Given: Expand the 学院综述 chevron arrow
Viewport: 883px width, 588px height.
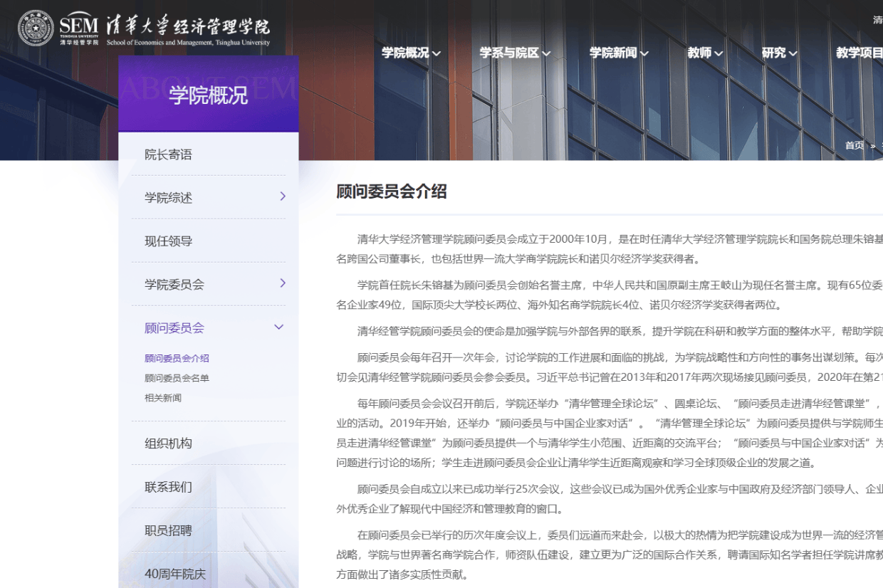Looking at the screenshot, I should click(x=283, y=196).
